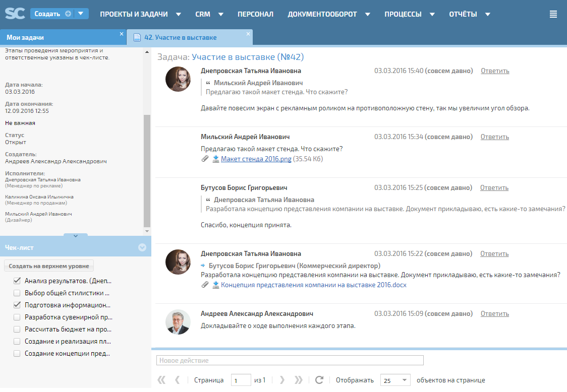Tick the Рассчитать бюджет checklist checkbox

click(17, 329)
